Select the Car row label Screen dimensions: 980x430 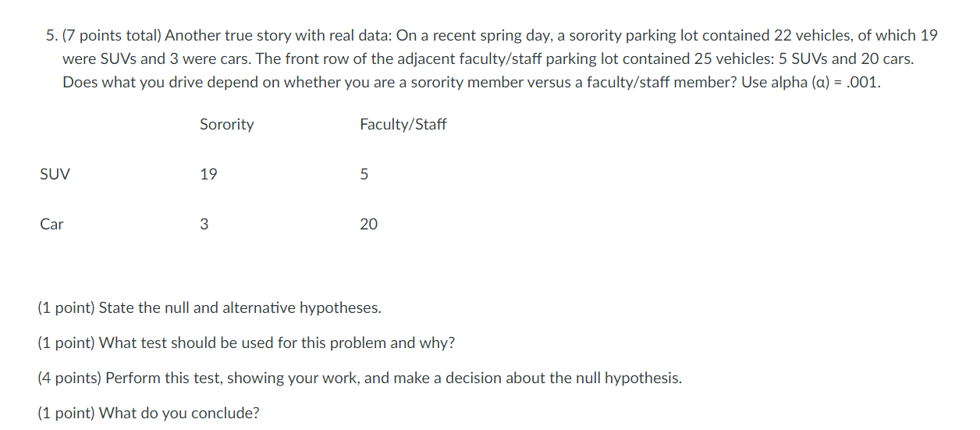pos(51,224)
